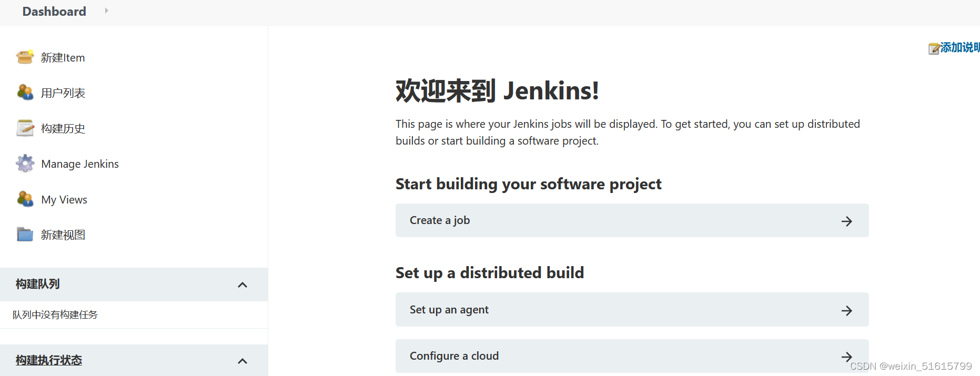Click the This page is where intro paragraph
The image size is (980, 376).
pos(628,132)
